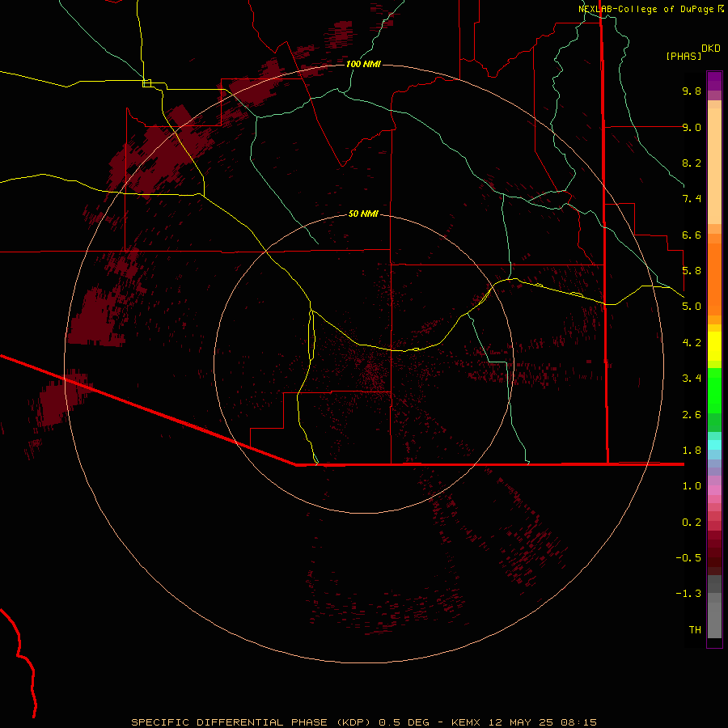The width and height of the screenshot is (728, 728).
Task: Click the 1.8 value on color scale
Action: coord(692,451)
